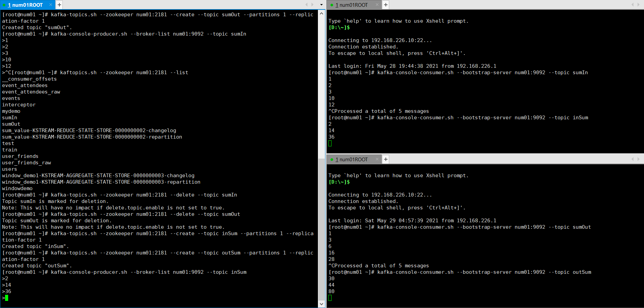
Task: Close the num01ROOT tab in the left pane
Action: tap(51, 5)
